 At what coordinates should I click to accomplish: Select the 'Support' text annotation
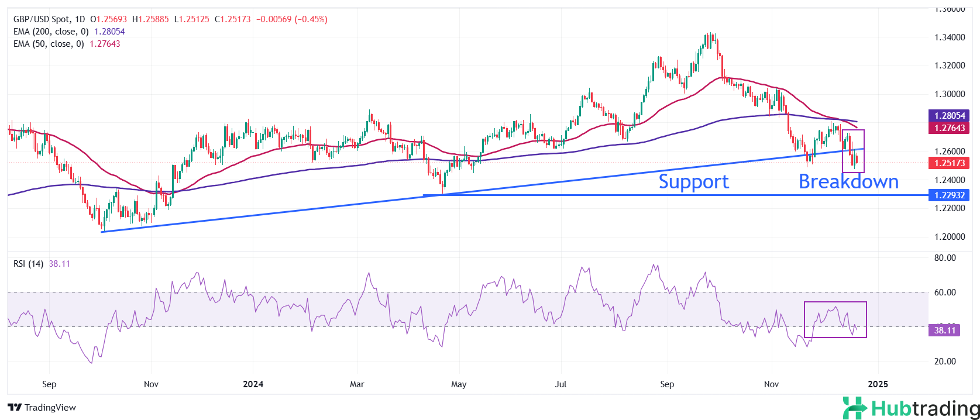tap(693, 182)
